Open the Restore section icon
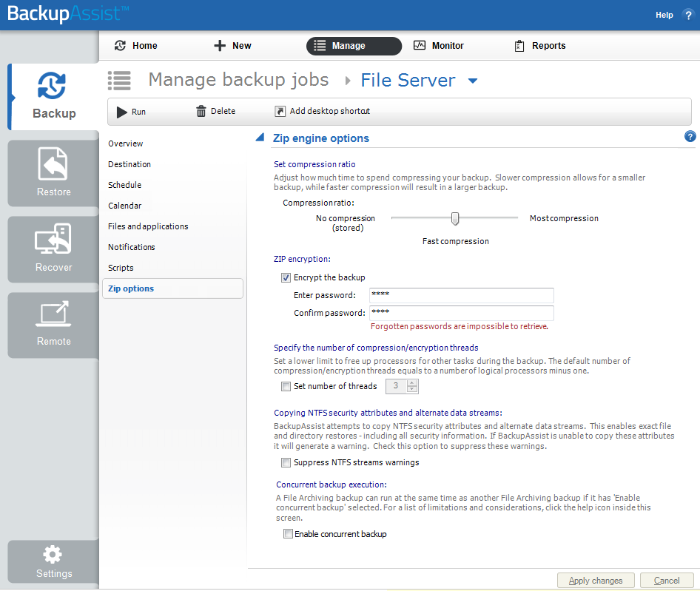Viewport: 700px width, 591px height. (53, 165)
